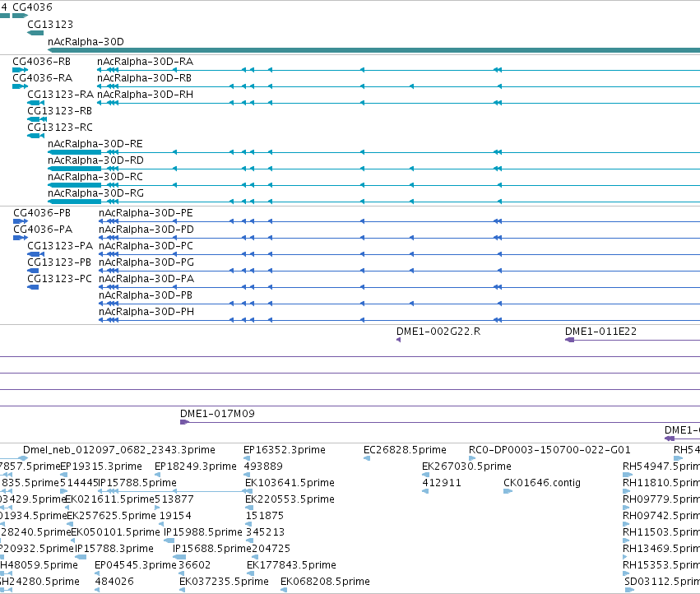Select the CG13123-RB transcript label

coord(60,111)
